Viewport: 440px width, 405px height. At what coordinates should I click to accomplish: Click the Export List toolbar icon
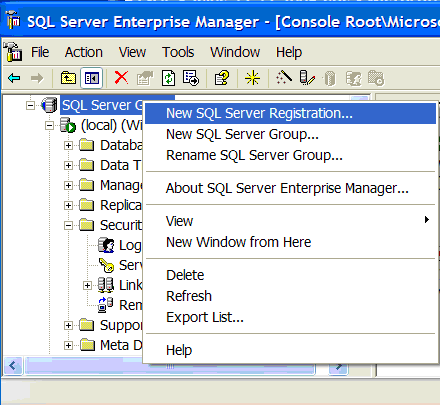point(191,78)
